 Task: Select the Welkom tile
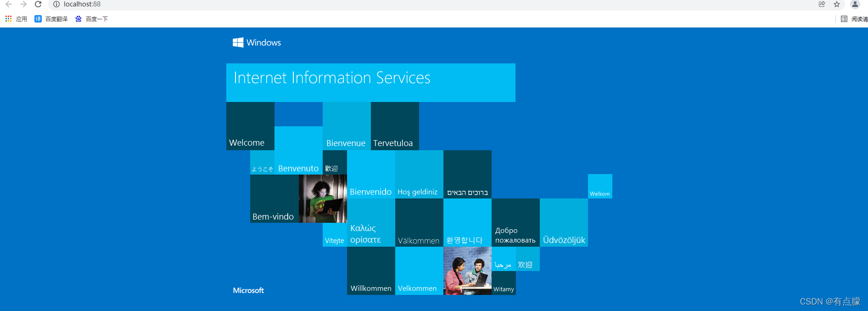(600, 187)
